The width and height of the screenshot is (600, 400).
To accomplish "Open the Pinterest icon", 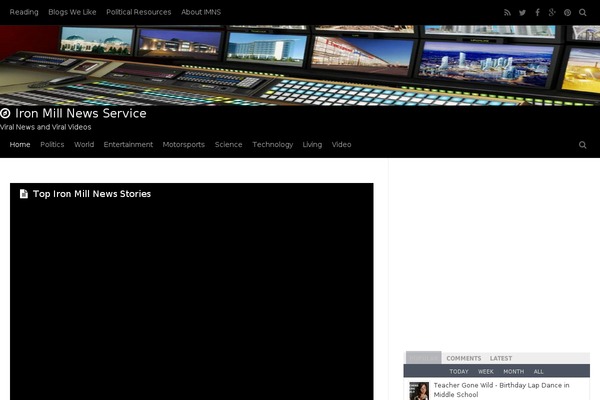I will [567, 13].
